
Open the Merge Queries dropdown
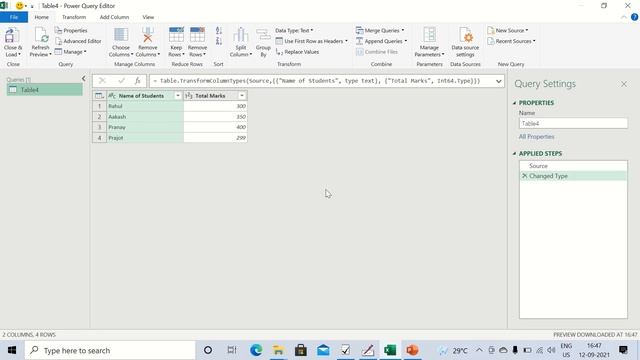(x=380, y=31)
